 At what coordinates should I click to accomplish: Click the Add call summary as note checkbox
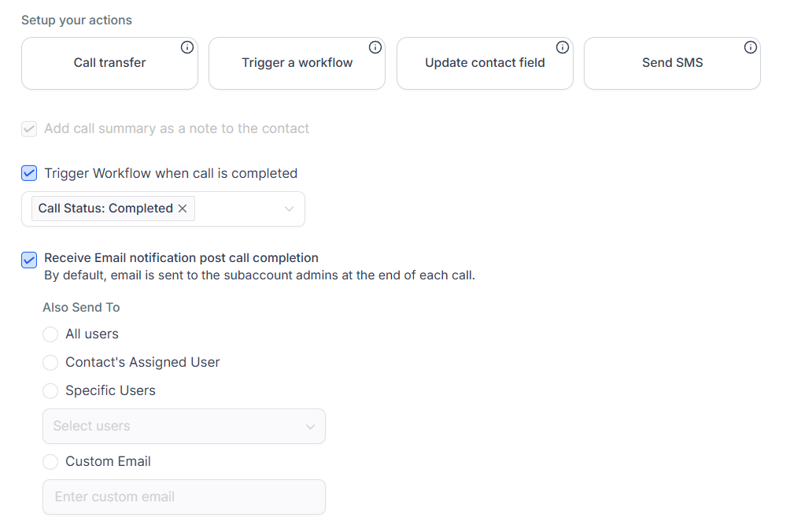[x=29, y=128]
